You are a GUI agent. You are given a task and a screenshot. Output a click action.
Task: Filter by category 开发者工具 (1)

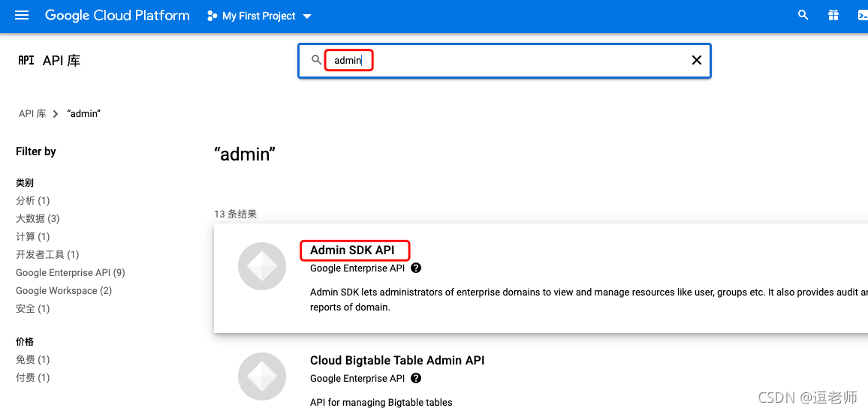[x=47, y=254]
